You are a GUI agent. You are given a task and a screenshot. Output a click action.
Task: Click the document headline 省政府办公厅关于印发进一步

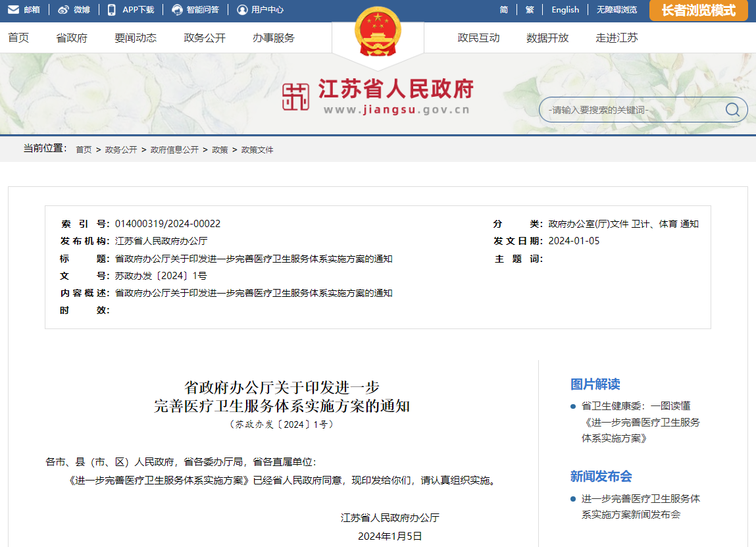[282, 387]
